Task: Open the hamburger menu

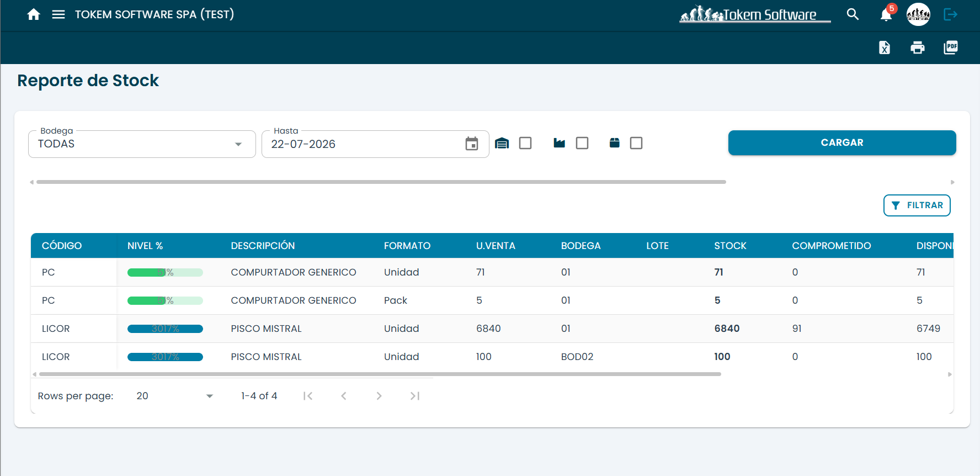Action: [58, 14]
